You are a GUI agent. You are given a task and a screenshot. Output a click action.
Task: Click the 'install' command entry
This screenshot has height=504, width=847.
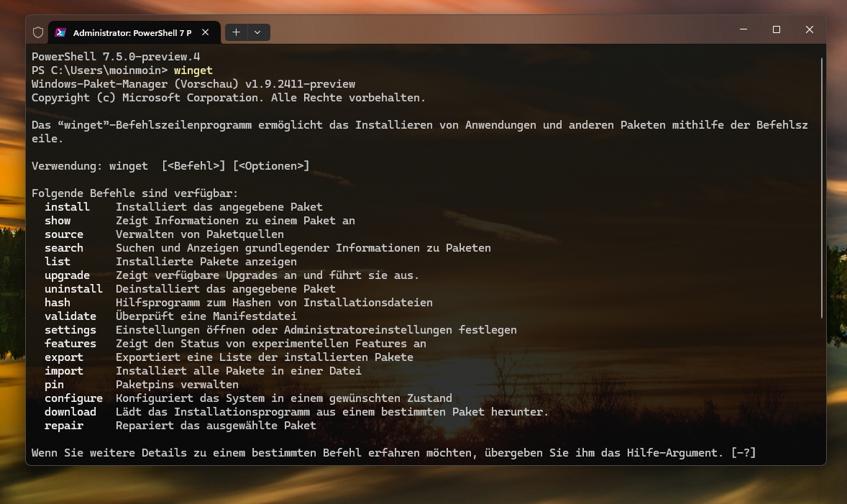(x=67, y=207)
